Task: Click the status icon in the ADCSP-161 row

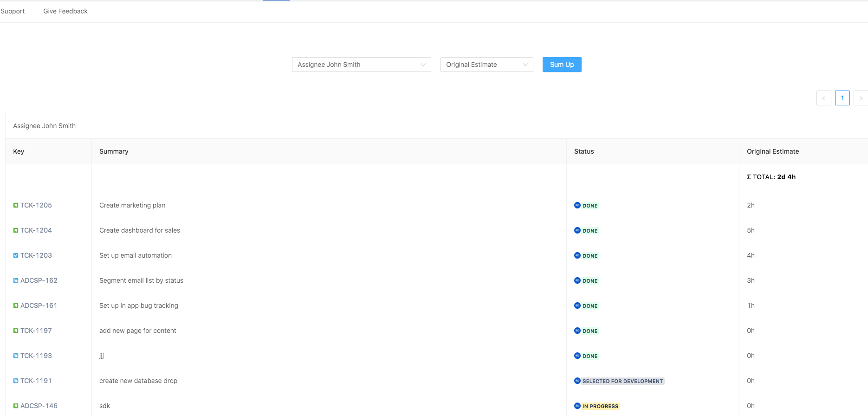Action: [577, 305]
